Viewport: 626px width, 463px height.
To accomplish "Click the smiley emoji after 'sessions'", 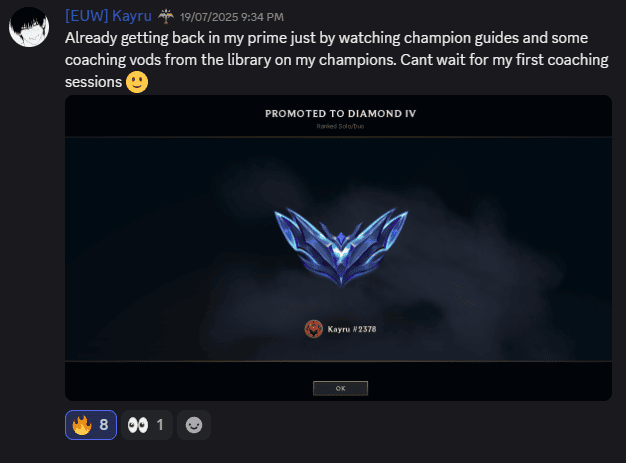I will [x=137, y=82].
